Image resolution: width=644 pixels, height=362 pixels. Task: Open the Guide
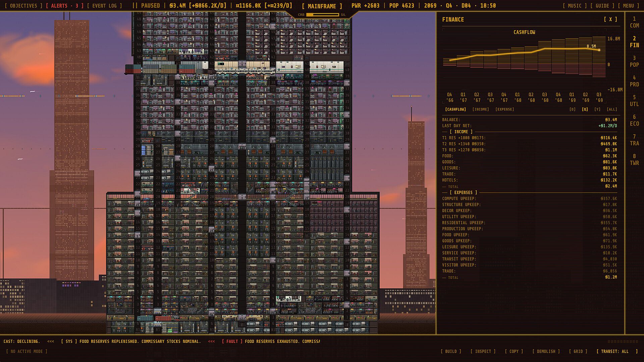point(602,6)
